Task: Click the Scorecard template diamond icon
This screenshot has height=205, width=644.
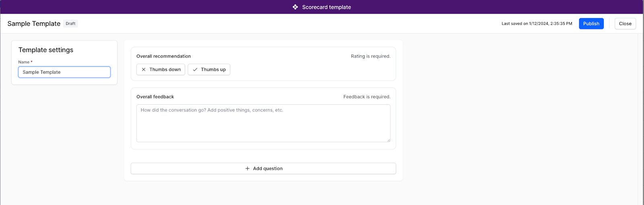Action: 295,7
